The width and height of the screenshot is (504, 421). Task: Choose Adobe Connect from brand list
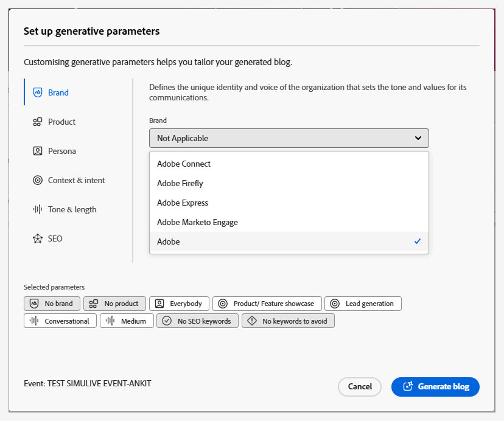pyautogui.click(x=289, y=164)
